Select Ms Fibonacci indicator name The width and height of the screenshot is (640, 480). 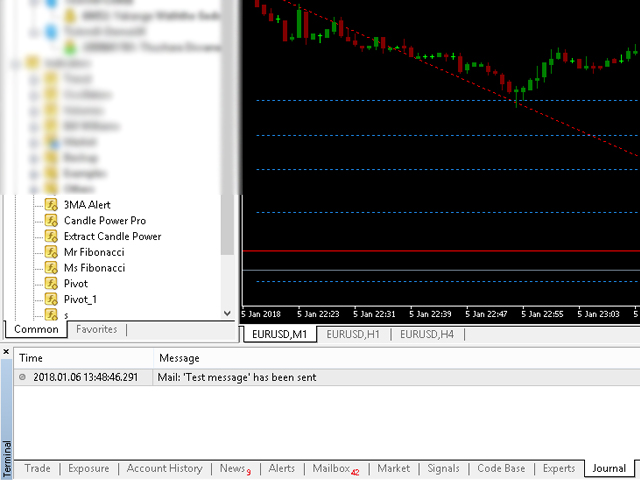click(95, 267)
